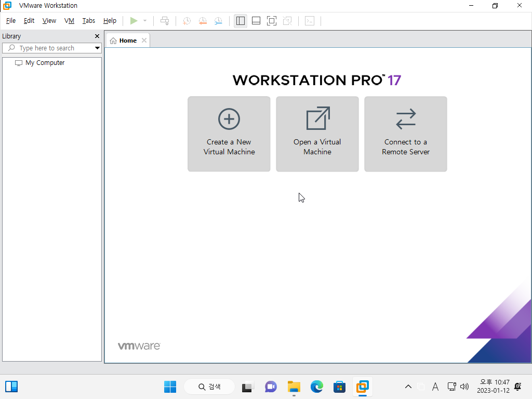Open the Help menu
The width and height of the screenshot is (532, 399).
(110, 21)
